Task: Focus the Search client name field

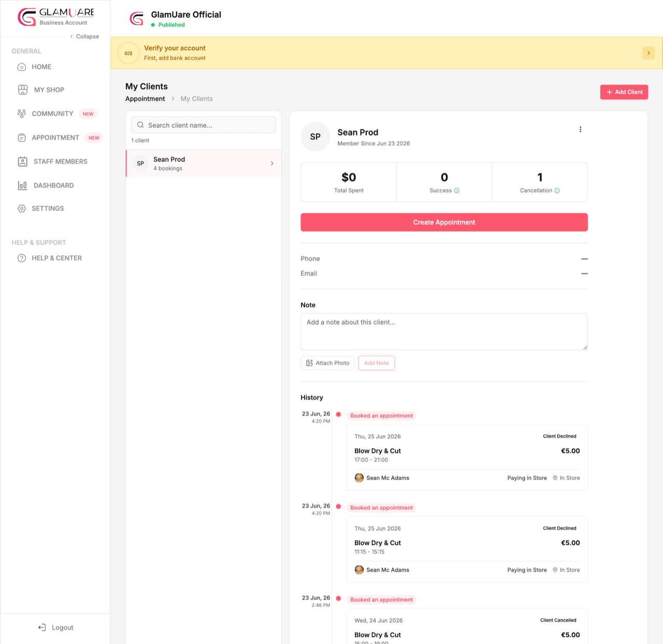Action: coord(204,125)
